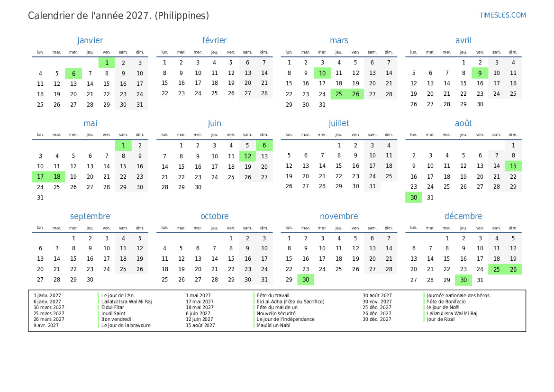Click legend entry 'Eidul-Fitar'
Viewport: 554px width, 392px height.
click(x=113, y=308)
